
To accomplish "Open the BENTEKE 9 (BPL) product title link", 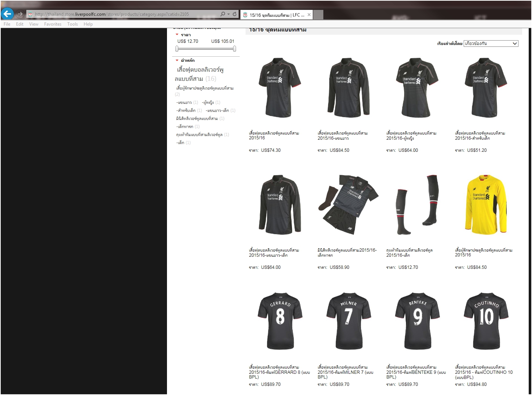I will (416, 372).
